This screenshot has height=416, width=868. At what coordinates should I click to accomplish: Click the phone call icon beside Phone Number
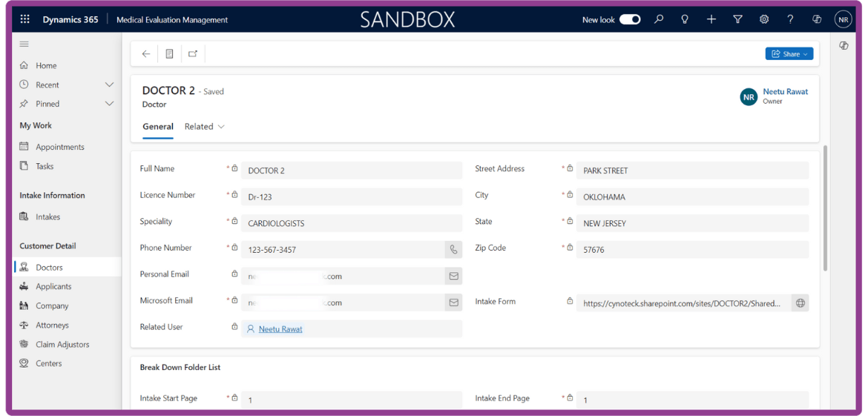tap(453, 250)
